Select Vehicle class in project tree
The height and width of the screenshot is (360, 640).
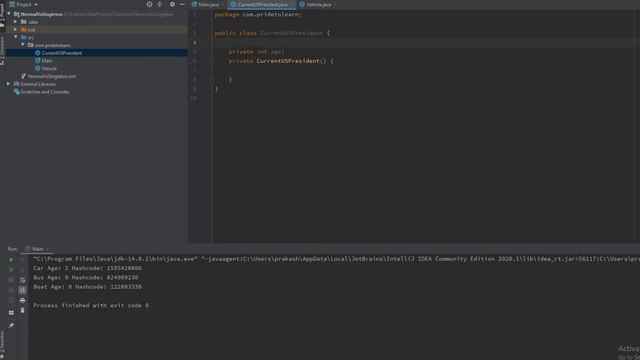[49, 69]
